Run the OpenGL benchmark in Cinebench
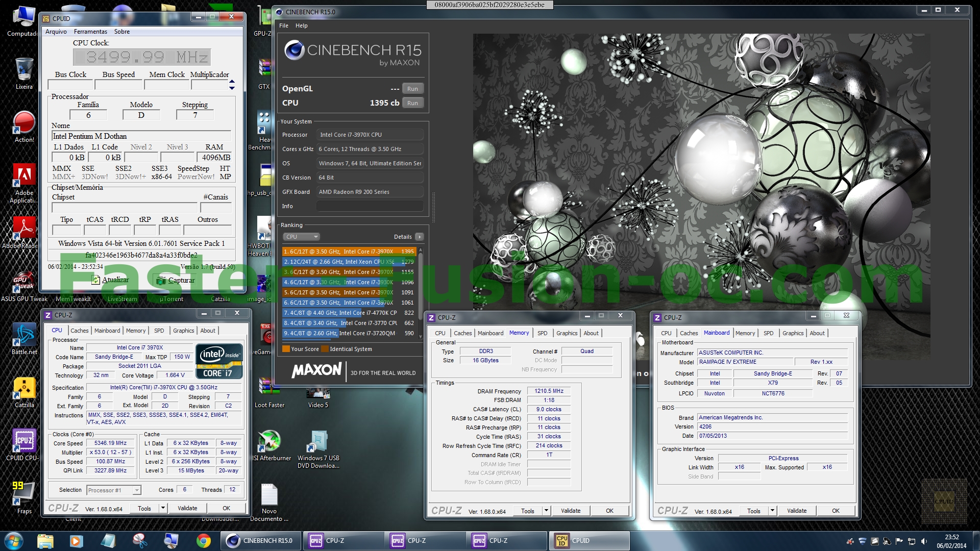This screenshot has height=551, width=980. click(412, 89)
